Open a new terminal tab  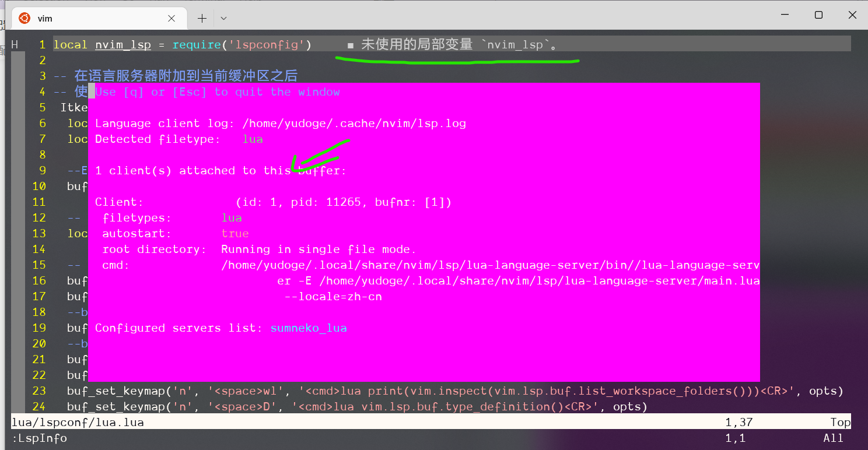coord(202,18)
